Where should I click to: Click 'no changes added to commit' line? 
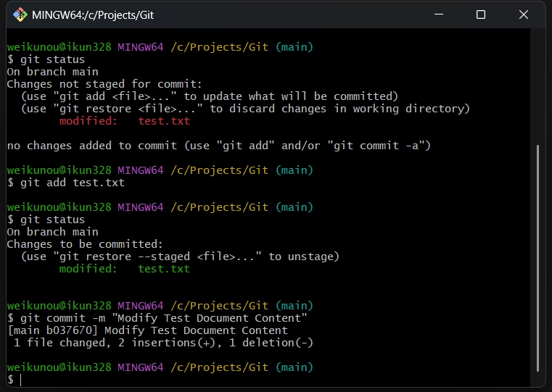tap(219, 146)
